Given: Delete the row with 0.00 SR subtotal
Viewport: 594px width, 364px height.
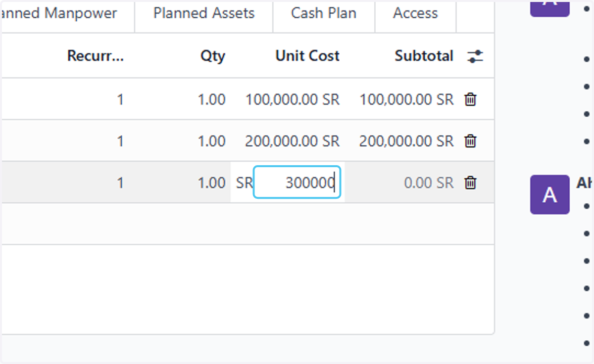Looking at the screenshot, I should (471, 183).
